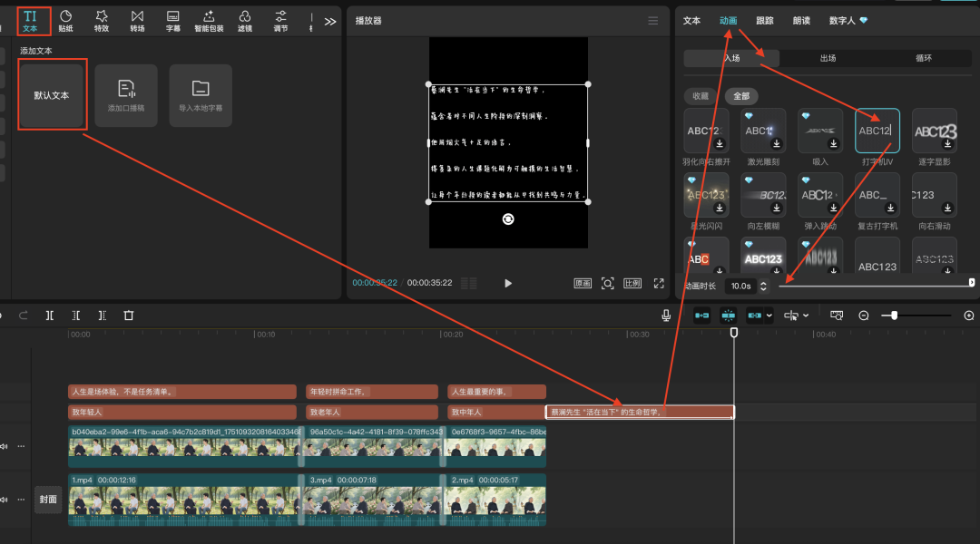
Task: Open the 贴纸 (stickers) panel
Action: pyautogui.click(x=65, y=20)
